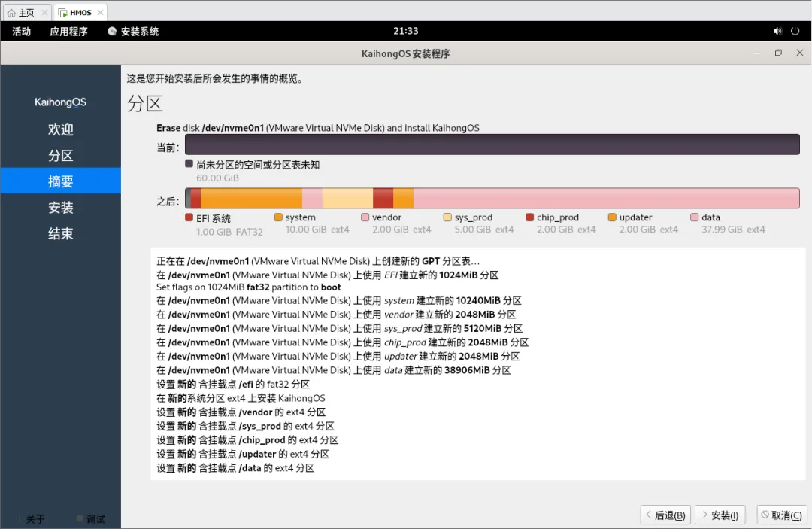This screenshot has height=529, width=812.
Task: Click the dark swatch for 尚未分区的空间
Action: [x=189, y=164]
